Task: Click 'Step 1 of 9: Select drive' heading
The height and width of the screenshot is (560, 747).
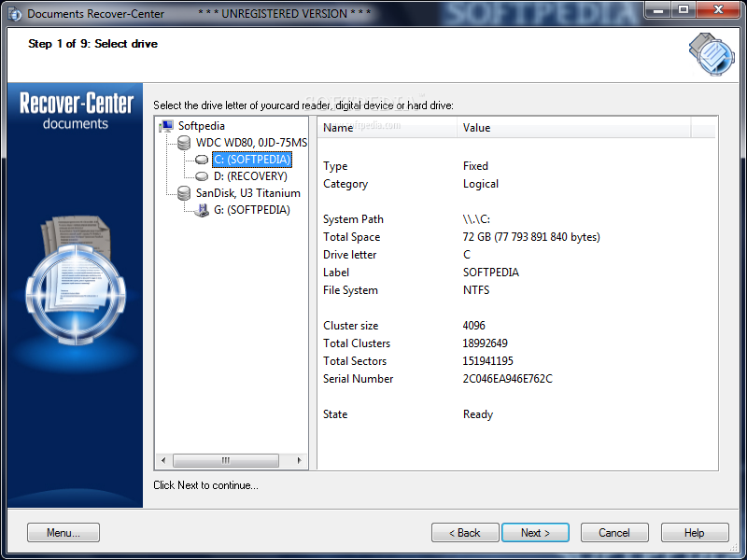Action: (x=92, y=44)
